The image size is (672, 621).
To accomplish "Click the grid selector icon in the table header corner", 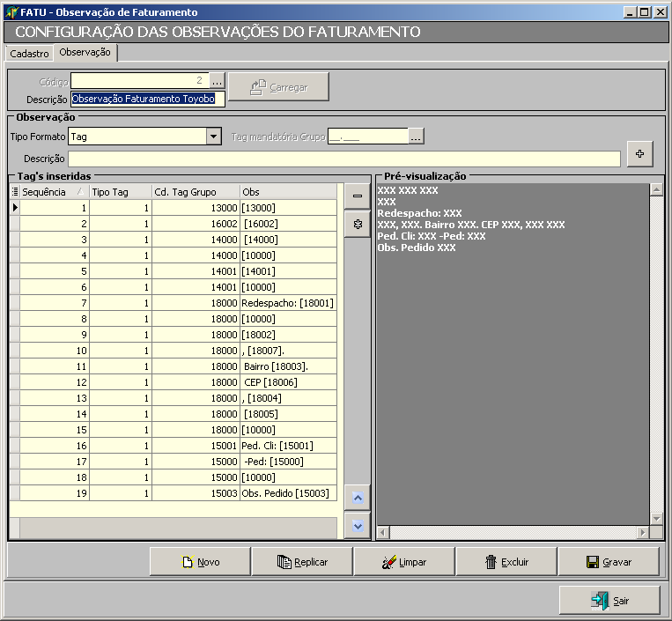I will click(x=14, y=192).
